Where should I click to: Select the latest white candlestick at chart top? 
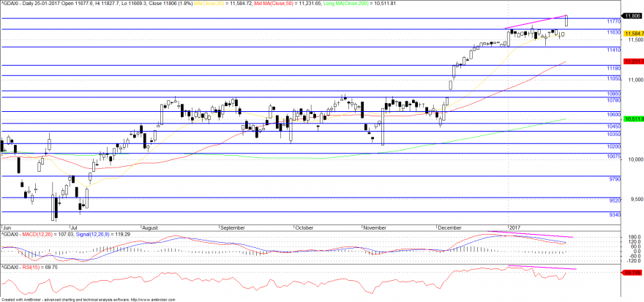tap(566, 20)
